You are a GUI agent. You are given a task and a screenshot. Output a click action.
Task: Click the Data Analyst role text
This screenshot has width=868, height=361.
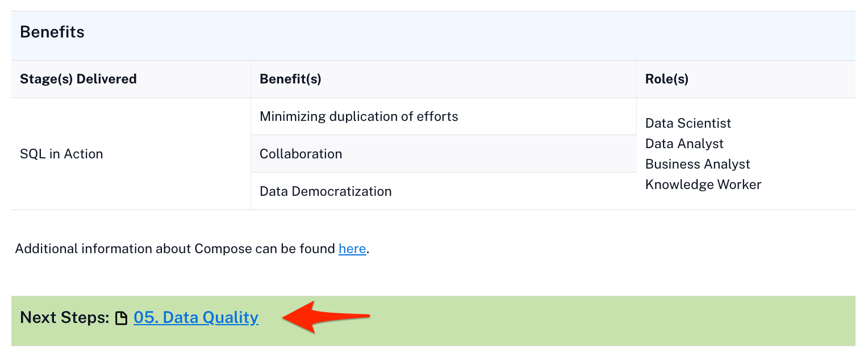pos(684,144)
